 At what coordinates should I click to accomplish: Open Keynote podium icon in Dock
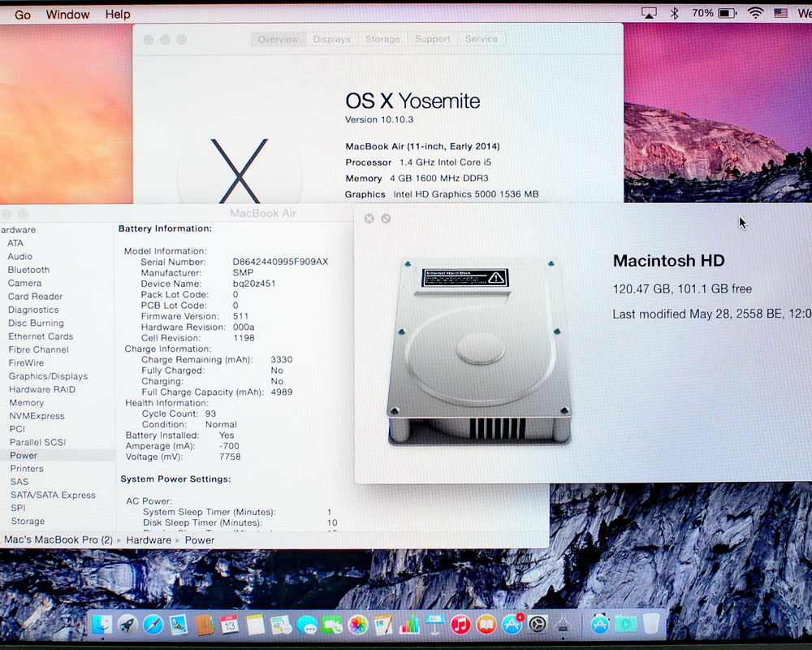coord(435,625)
